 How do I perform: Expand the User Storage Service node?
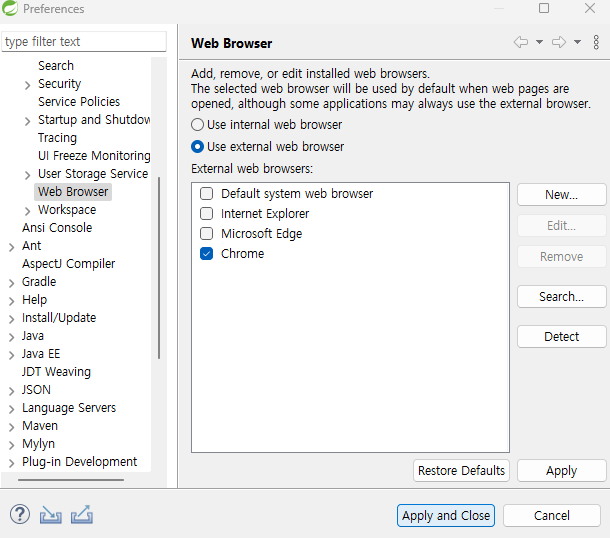click(x=27, y=175)
